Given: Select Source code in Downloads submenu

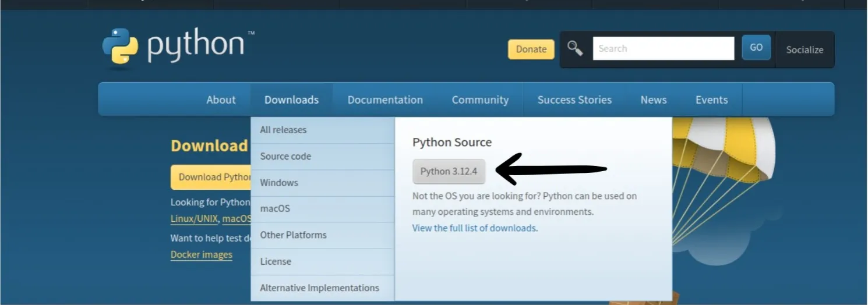Looking at the screenshot, I should [x=323, y=157].
